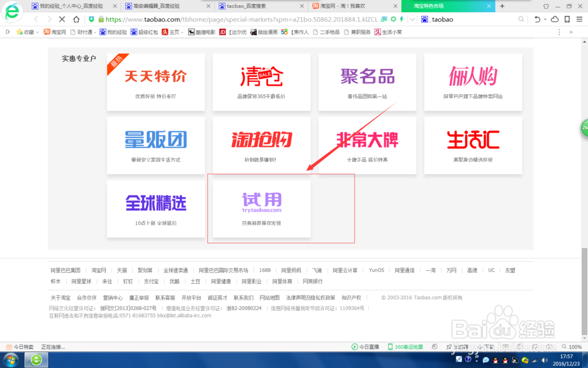The height and width of the screenshot is (368, 588).
Task: Click the 今日特卖 status bar item
Action: [x=20, y=347]
